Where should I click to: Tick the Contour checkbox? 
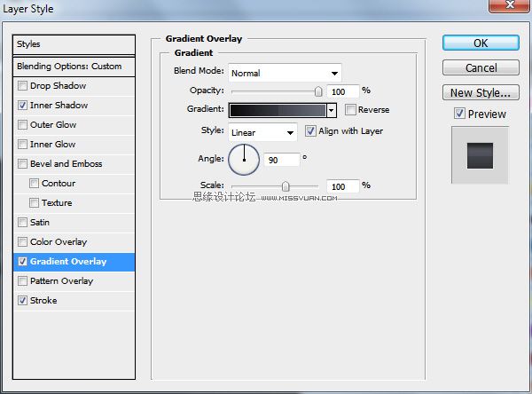[x=34, y=184]
